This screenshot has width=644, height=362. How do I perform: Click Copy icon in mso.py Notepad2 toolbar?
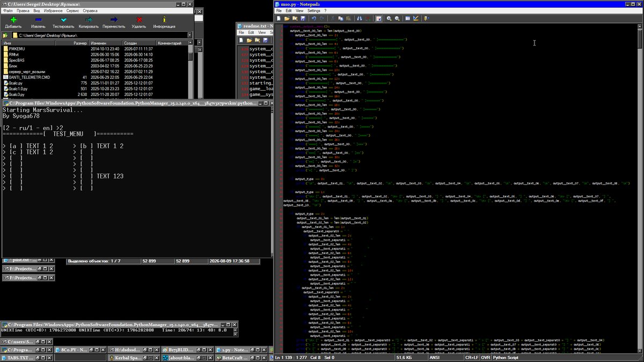pos(340,18)
